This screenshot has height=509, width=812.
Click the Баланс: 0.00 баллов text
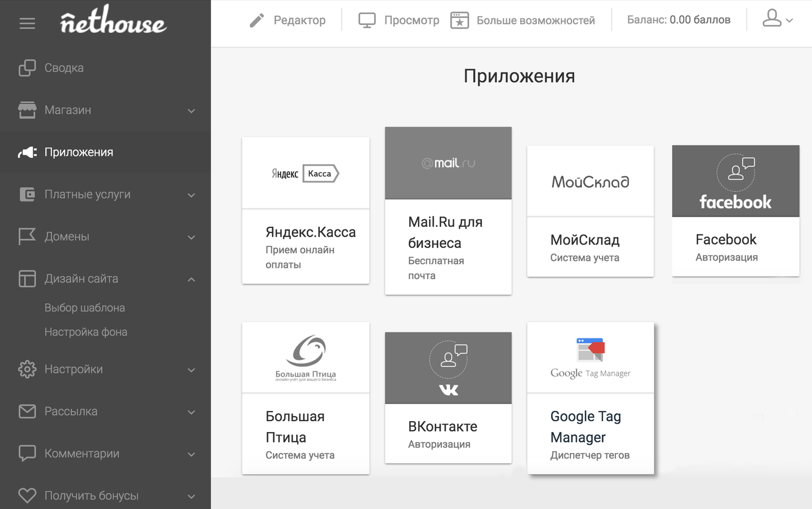(x=679, y=19)
